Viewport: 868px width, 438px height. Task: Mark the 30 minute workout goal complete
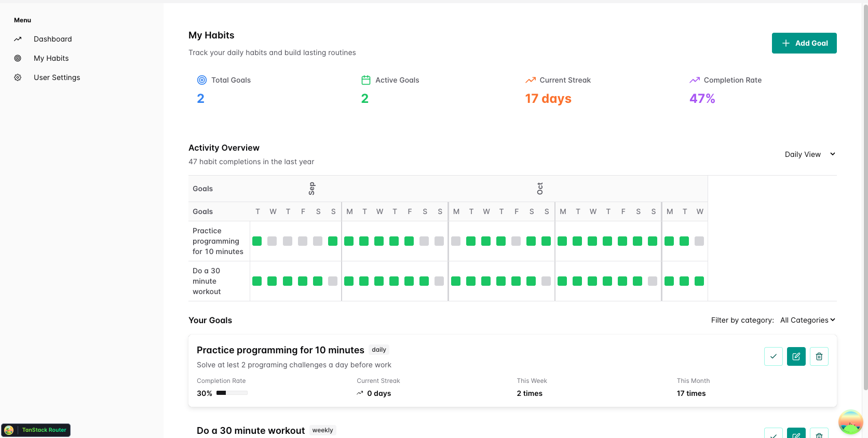(x=774, y=433)
